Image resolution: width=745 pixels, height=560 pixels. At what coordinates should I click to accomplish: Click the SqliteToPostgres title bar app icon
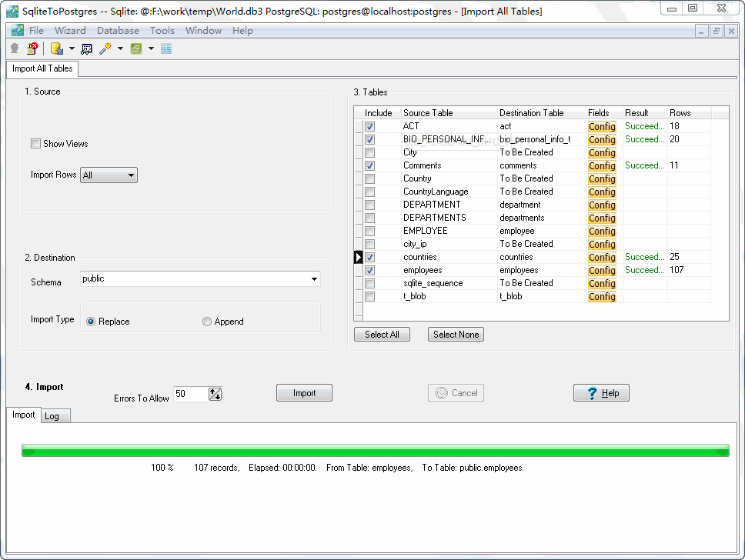(x=12, y=11)
